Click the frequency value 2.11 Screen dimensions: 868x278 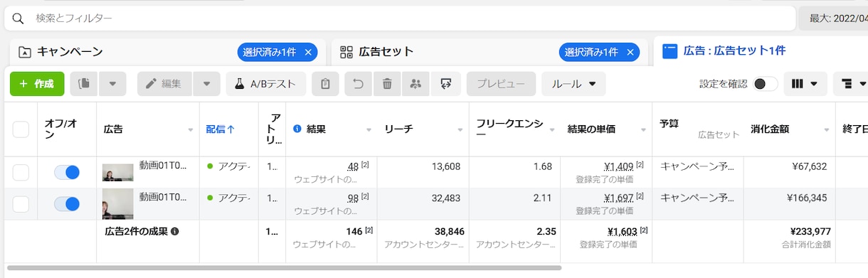542,198
